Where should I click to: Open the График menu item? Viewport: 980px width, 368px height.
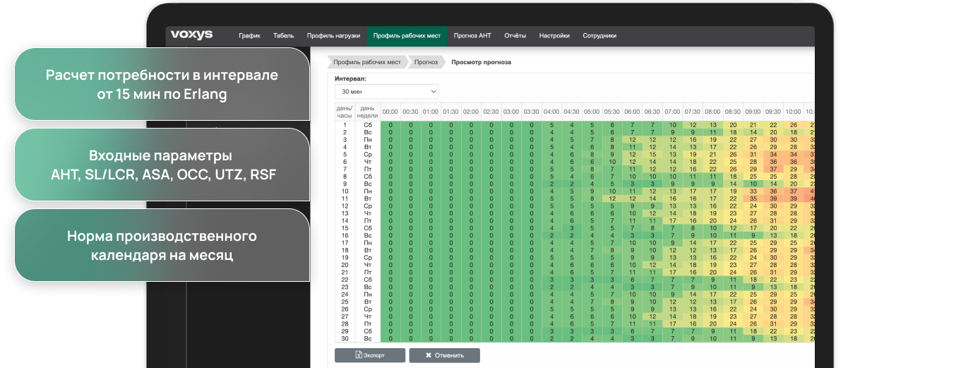249,35
